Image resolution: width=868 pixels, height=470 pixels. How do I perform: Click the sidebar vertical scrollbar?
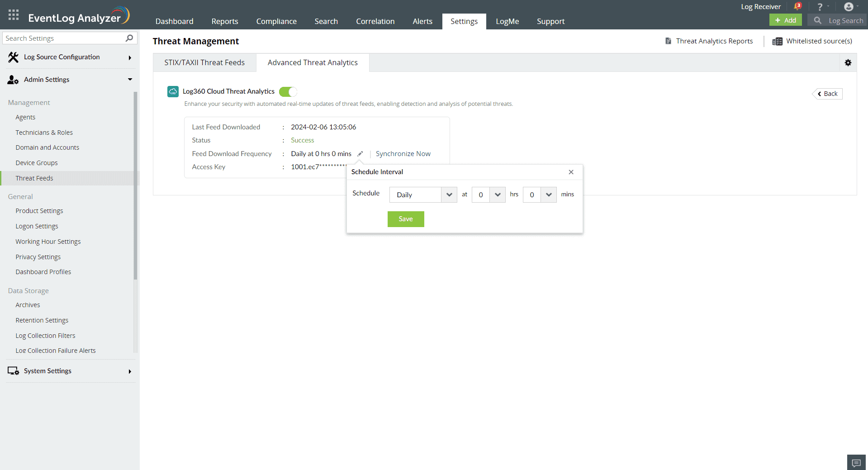coord(135,185)
